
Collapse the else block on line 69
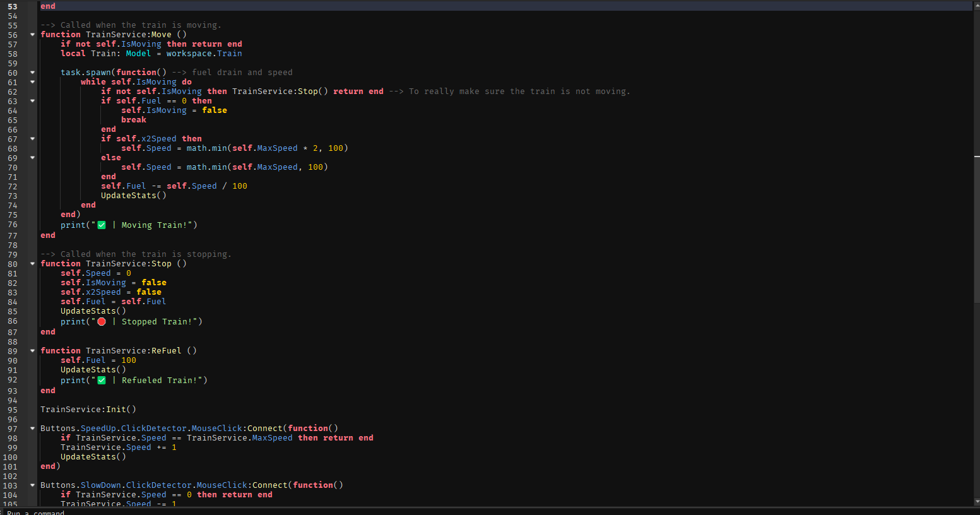[x=32, y=158]
